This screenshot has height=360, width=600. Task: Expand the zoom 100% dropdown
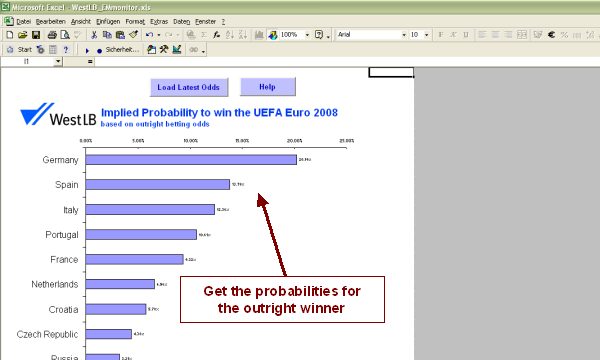click(x=307, y=35)
